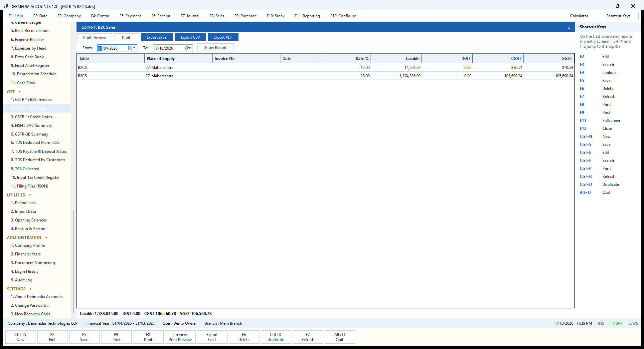Click the sidebar vertical scrollbar
The height and width of the screenshot is (349, 644).
point(74,261)
